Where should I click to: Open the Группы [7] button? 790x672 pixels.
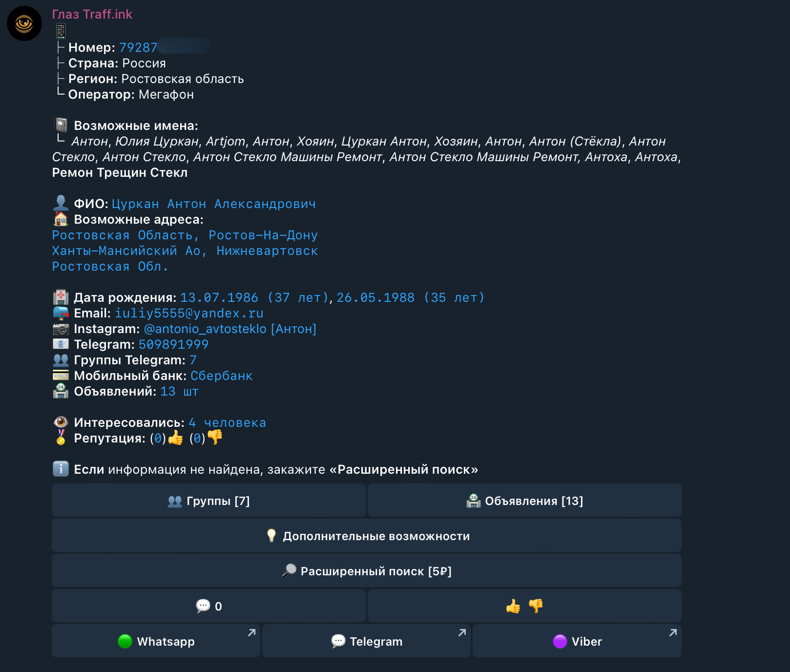[208, 501]
